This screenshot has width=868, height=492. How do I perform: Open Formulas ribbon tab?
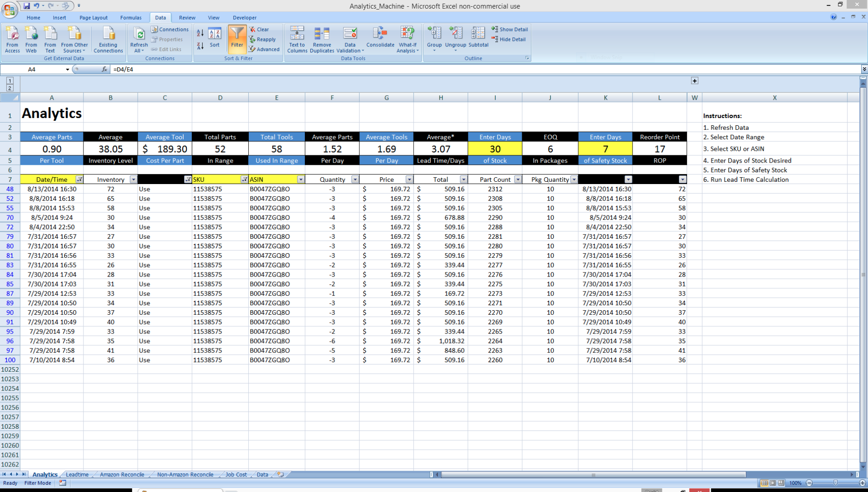(x=131, y=18)
